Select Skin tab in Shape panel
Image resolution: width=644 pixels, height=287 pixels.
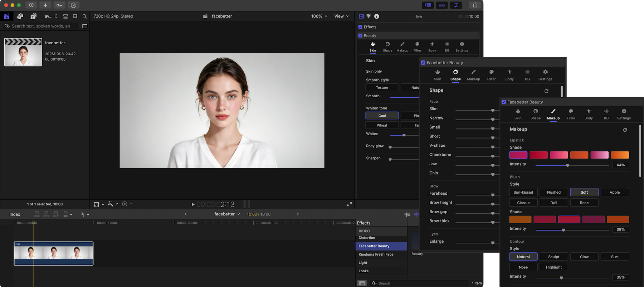tap(438, 75)
